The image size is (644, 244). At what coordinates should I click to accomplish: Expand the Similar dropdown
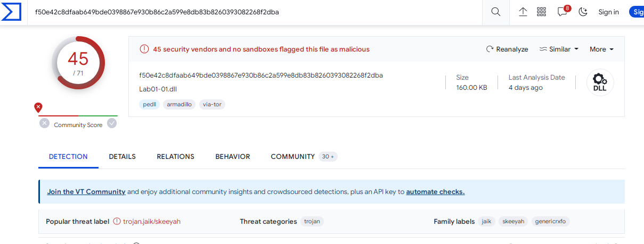[x=559, y=49]
